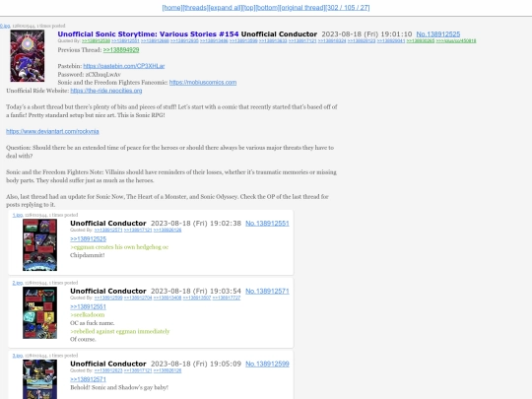Image resolution: width=532 pixels, height=399 pixels.
Task: Click the thread title Unofficial Sonic Storytime #154
Action: point(148,33)
